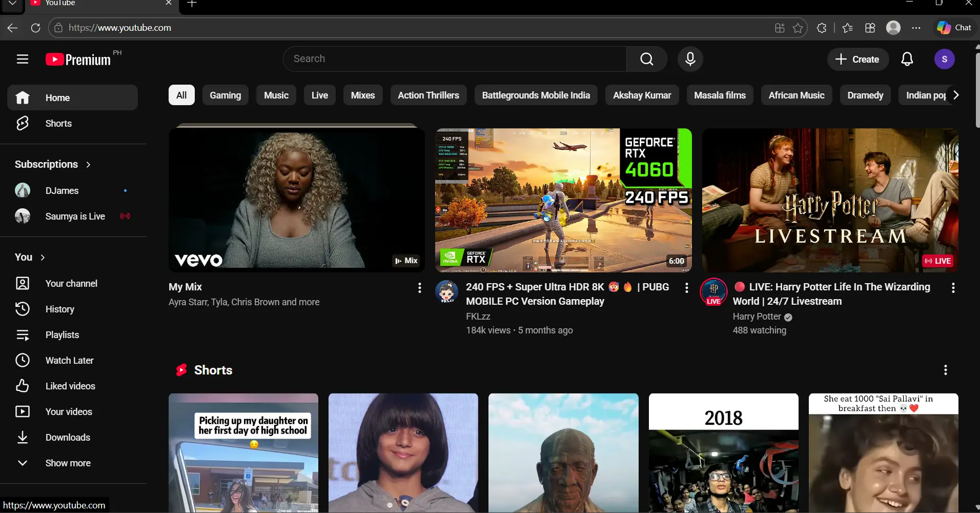Select the Akshay Kumar chip
Screen dimensions: 980x513
(x=642, y=95)
